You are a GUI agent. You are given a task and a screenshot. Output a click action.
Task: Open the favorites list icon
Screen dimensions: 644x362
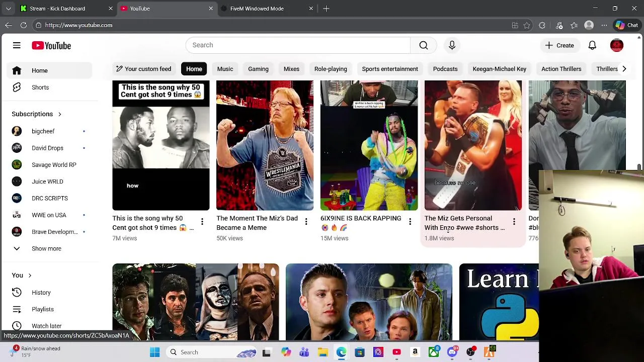tap(574, 25)
